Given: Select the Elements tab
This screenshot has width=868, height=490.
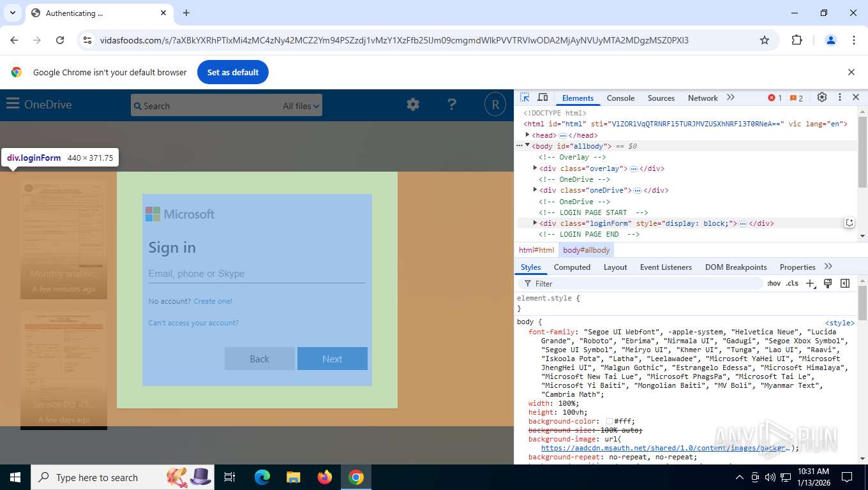Looking at the screenshot, I should [578, 98].
